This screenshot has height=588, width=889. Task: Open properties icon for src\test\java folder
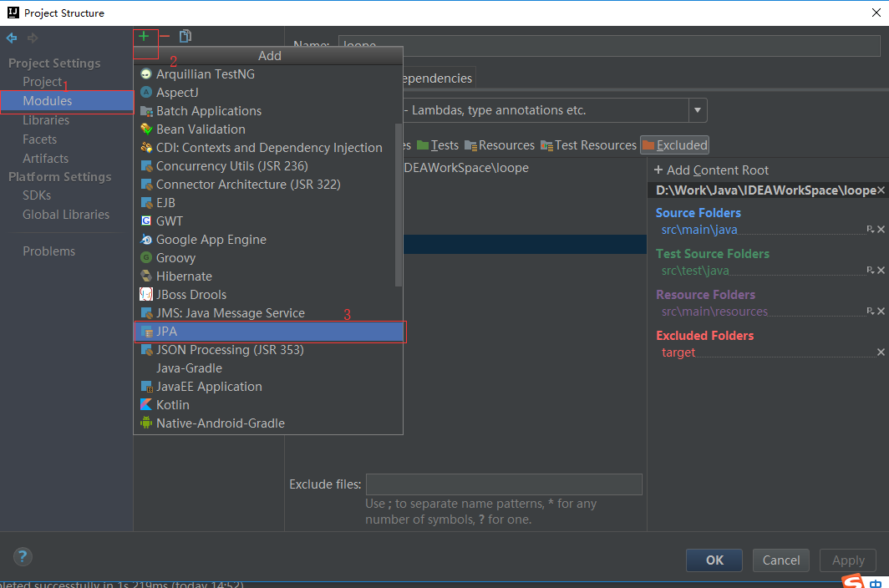[871, 270]
